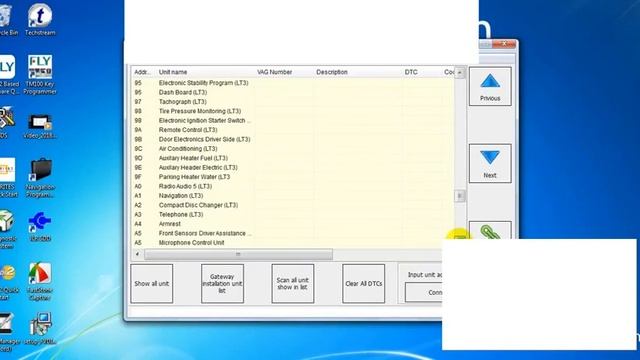Open the FastStone Capture icon
The width and height of the screenshot is (640, 360).
[40, 282]
